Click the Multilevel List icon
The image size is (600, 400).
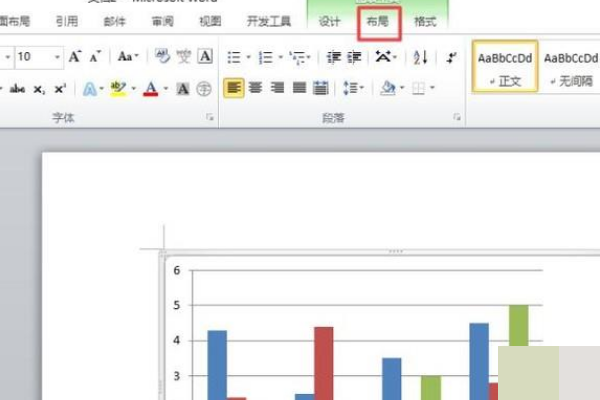[298, 57]
